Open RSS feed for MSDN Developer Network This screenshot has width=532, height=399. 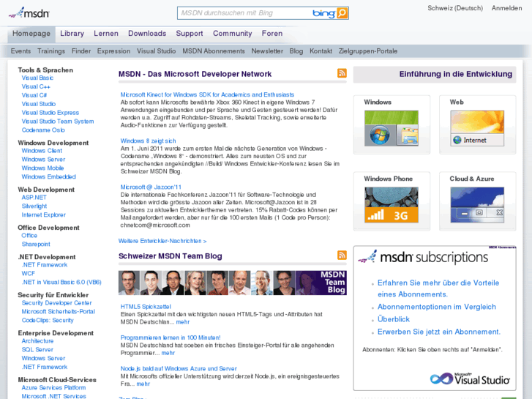[x=342, y=73]
